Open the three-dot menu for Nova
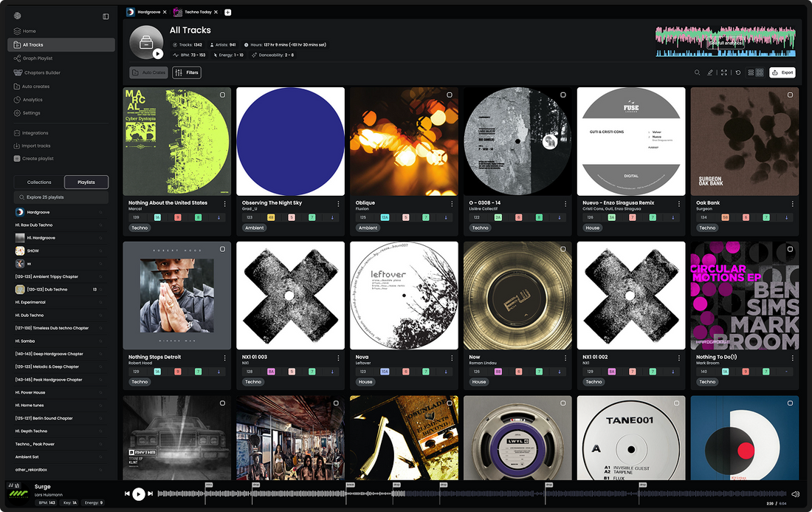812x512 pixels. tap(452, 358)
